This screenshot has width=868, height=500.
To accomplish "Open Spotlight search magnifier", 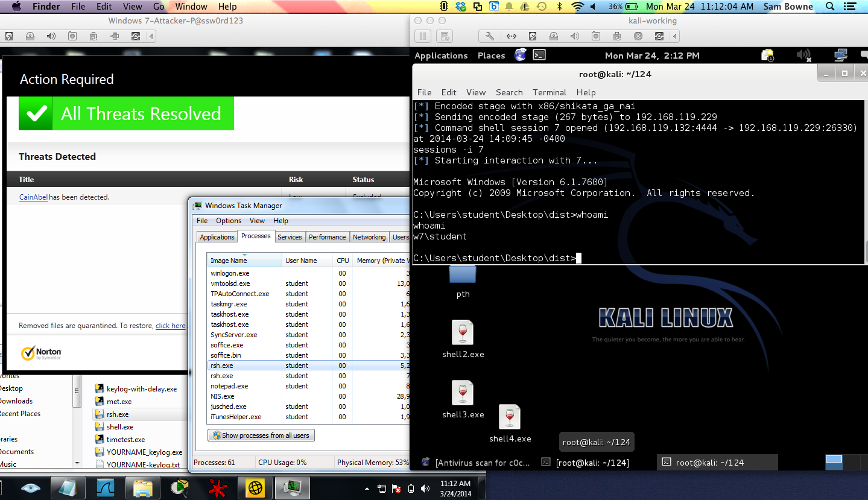I will click(831, 7).
